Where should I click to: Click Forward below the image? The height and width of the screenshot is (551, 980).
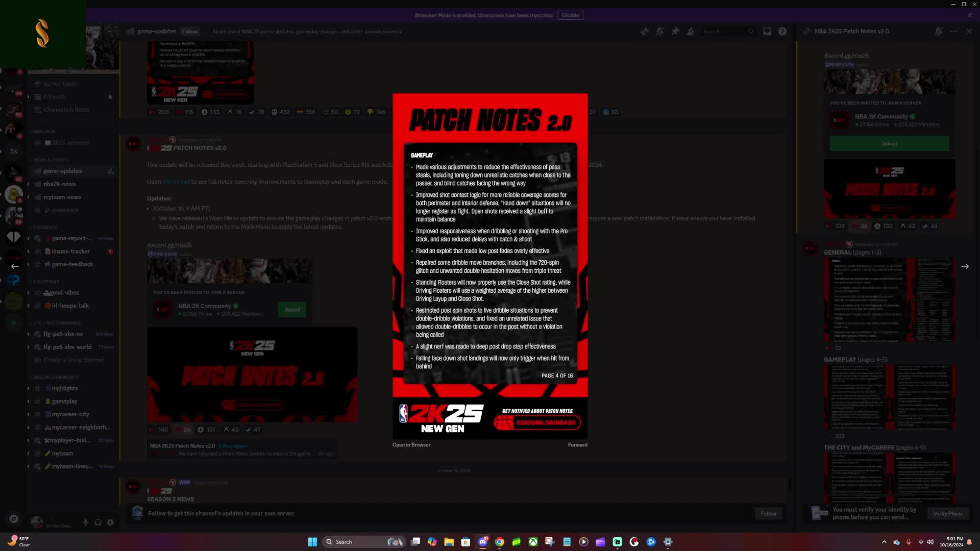click(x=577, y=445)
